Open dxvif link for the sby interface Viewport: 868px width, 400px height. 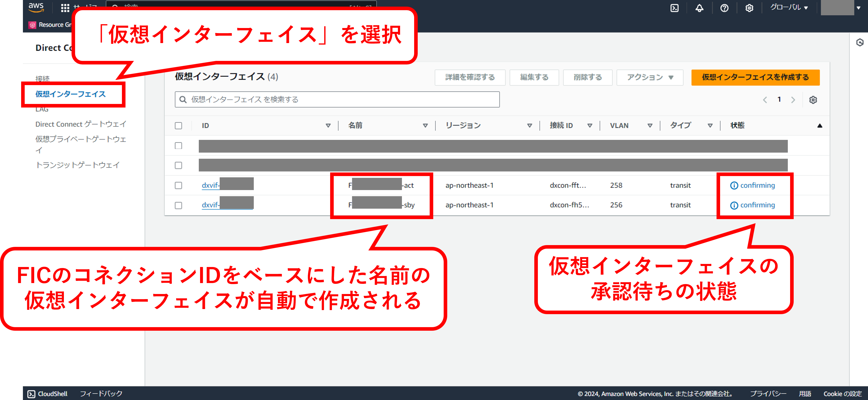coord(228,205)
